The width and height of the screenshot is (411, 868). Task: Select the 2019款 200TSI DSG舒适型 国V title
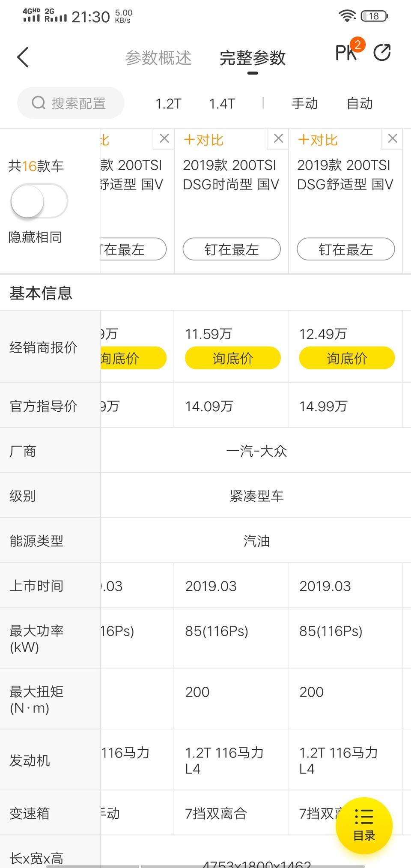345,175
